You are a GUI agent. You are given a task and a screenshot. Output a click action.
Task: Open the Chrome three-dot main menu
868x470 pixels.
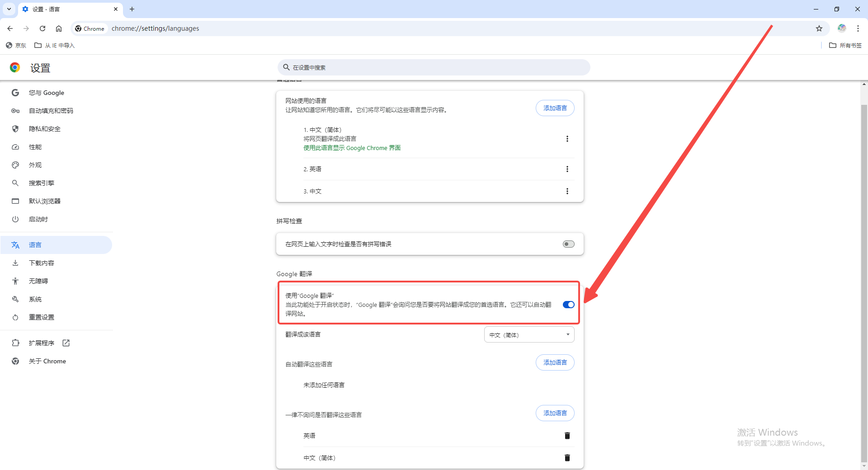coord(858,28)
